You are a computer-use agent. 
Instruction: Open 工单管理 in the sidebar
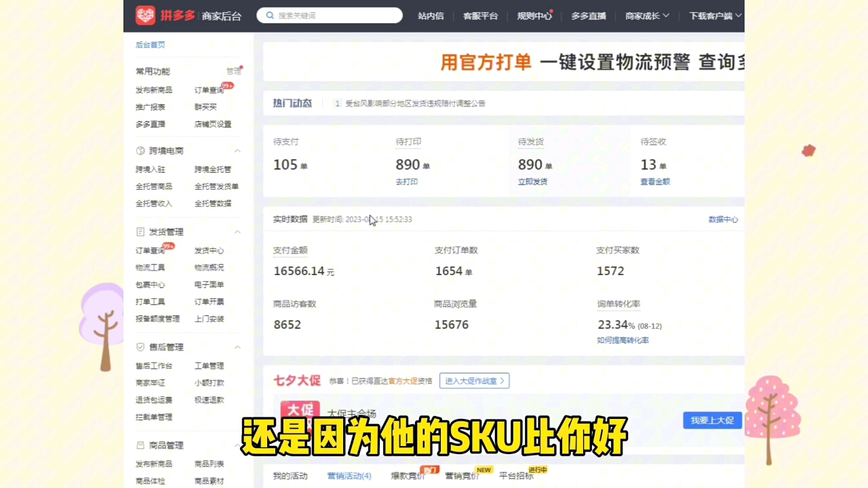pyautogui.click(x=209, y=366)
